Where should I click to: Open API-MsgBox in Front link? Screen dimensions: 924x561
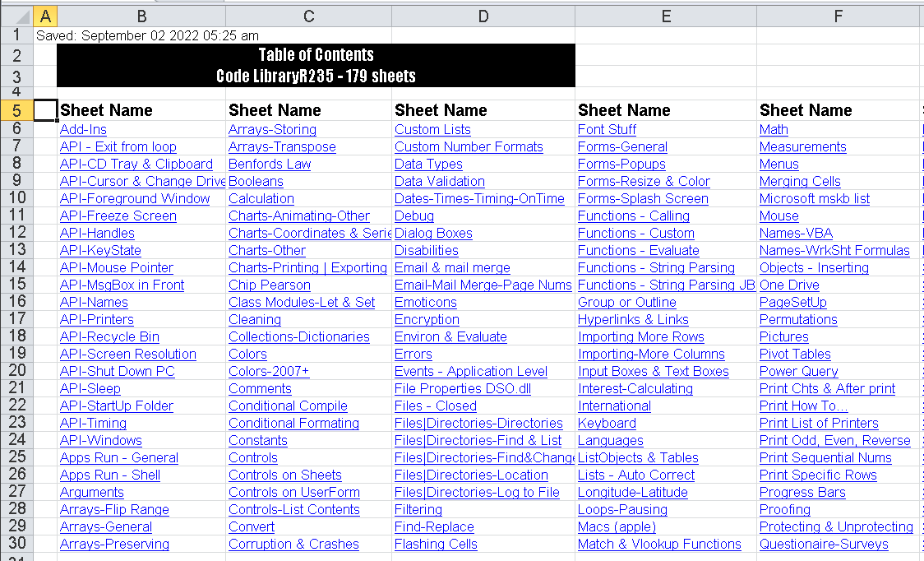point(122,285)
